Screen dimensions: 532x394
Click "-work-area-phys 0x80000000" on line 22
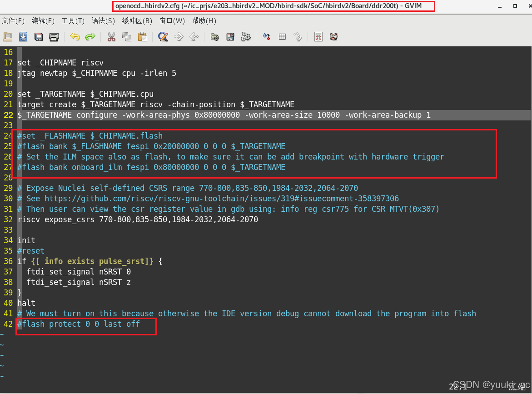[181, 115]
